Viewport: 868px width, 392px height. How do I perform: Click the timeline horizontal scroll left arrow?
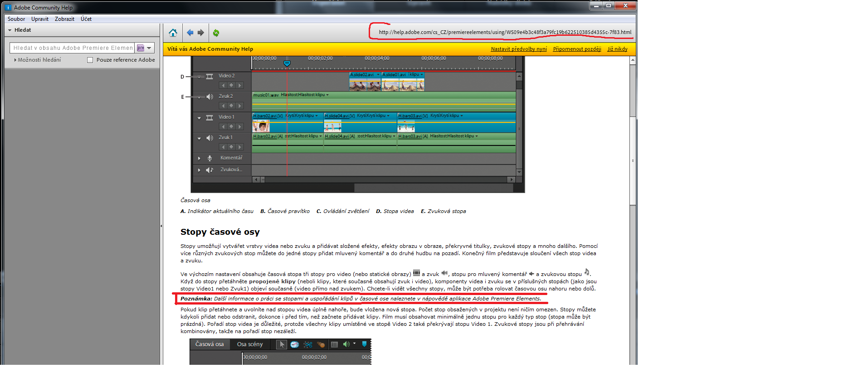coord(256,179)
